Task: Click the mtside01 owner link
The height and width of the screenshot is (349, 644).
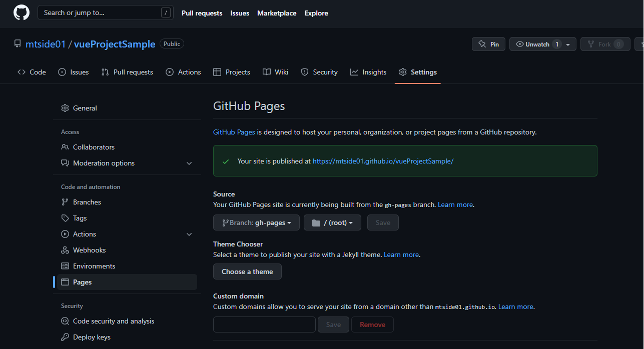Action: coord(46,44)
